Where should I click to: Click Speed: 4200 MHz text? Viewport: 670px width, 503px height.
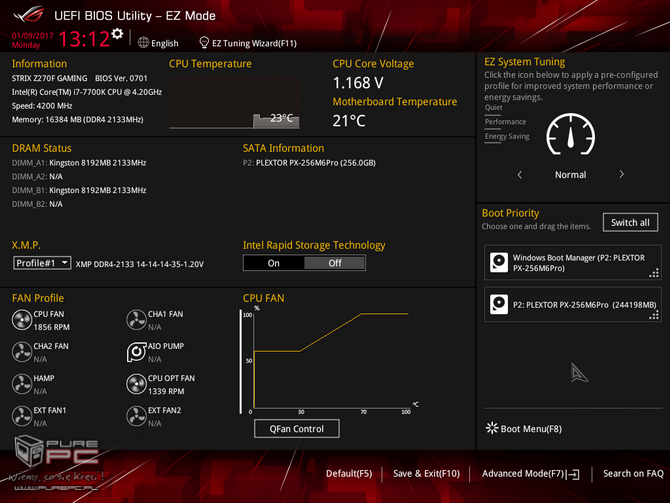tap(42, 106)
